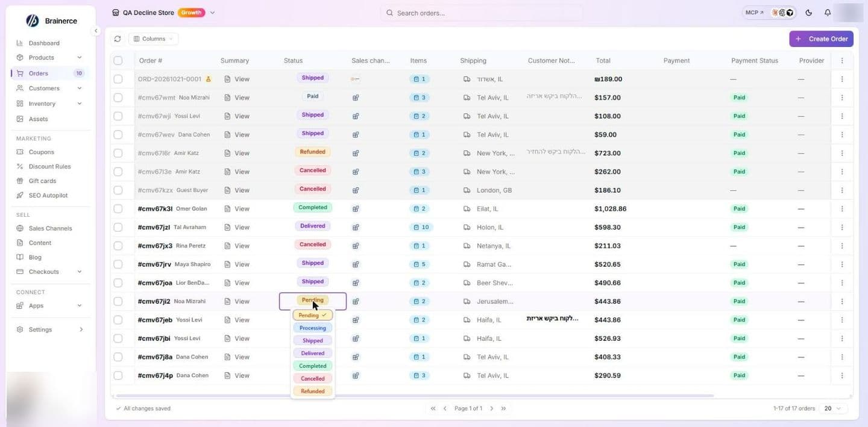Open row menu for order #cmv67wmt

[842, 98]
